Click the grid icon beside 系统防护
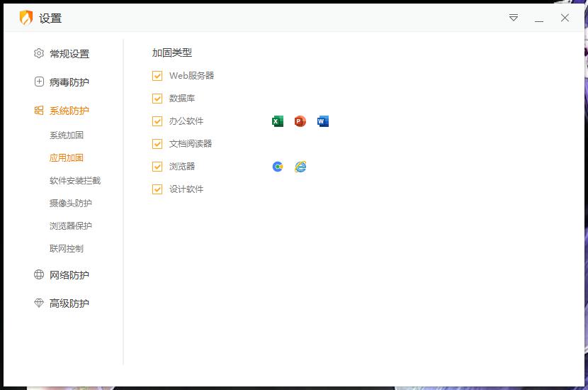This screenshot has width=588, height=390. [39, 110]
